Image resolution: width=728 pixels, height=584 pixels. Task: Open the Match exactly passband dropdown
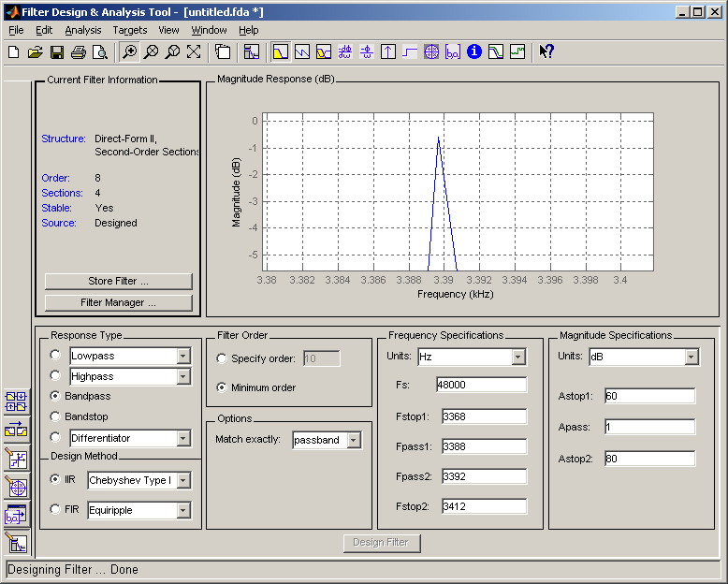tap(354, 440)
